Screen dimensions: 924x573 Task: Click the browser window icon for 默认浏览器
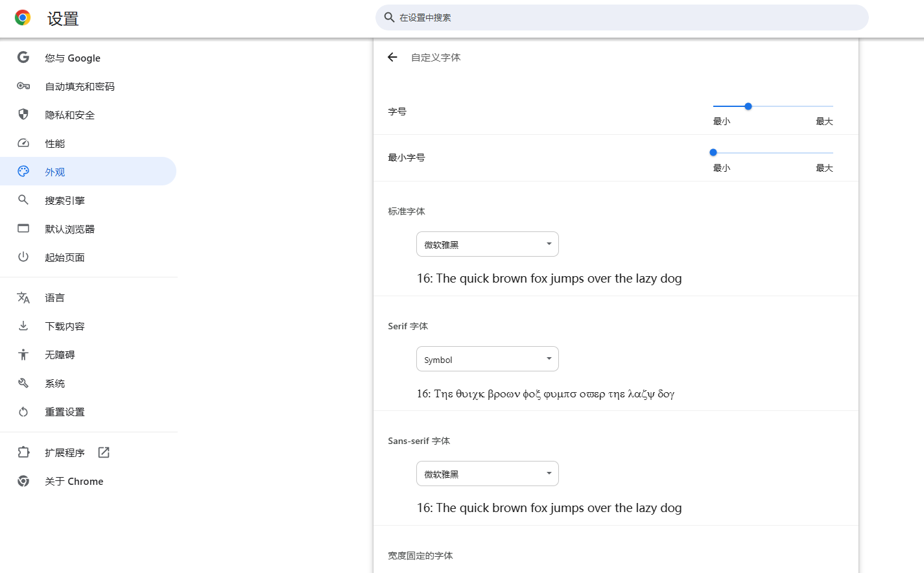tap(23, 228)
